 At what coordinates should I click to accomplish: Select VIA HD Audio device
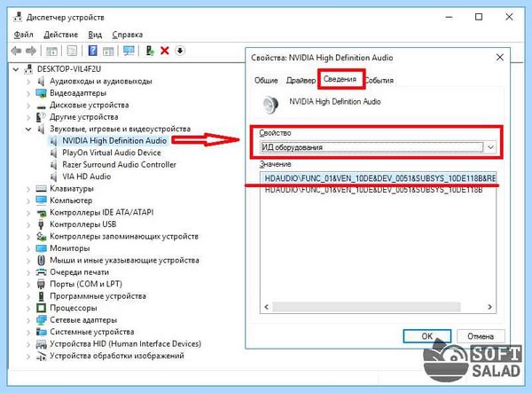click(x=87, y=177)
